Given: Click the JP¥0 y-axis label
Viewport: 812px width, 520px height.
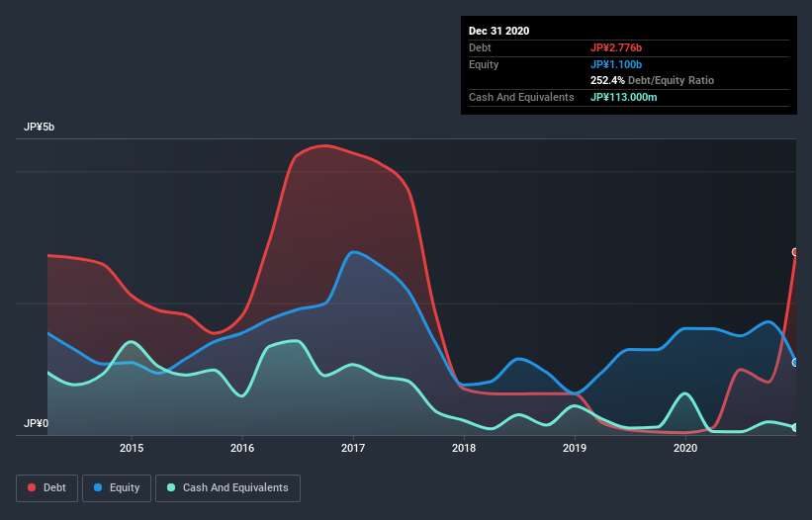Looking at the screenshot, I should pos(36,423).
